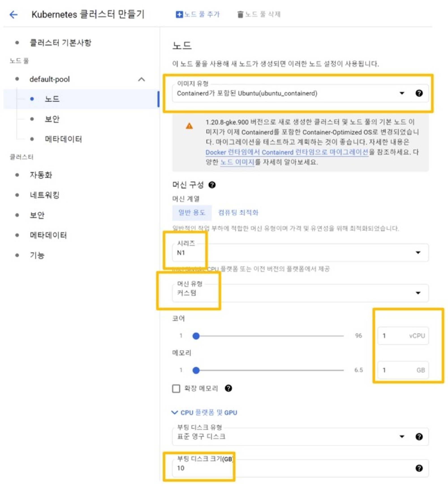Click the add node pool plus icon
Viewport: 448px width, 488px height.
click(179, 15)
